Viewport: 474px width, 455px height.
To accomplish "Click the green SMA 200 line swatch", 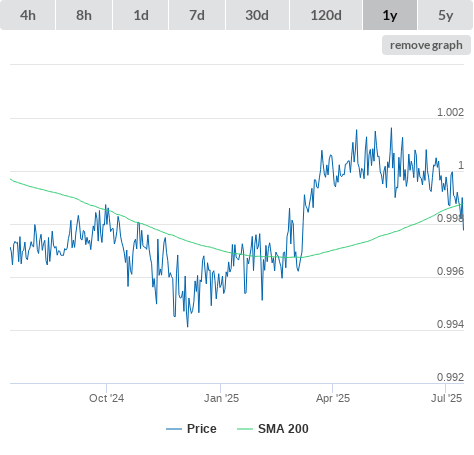I will [x=245, y=429].
